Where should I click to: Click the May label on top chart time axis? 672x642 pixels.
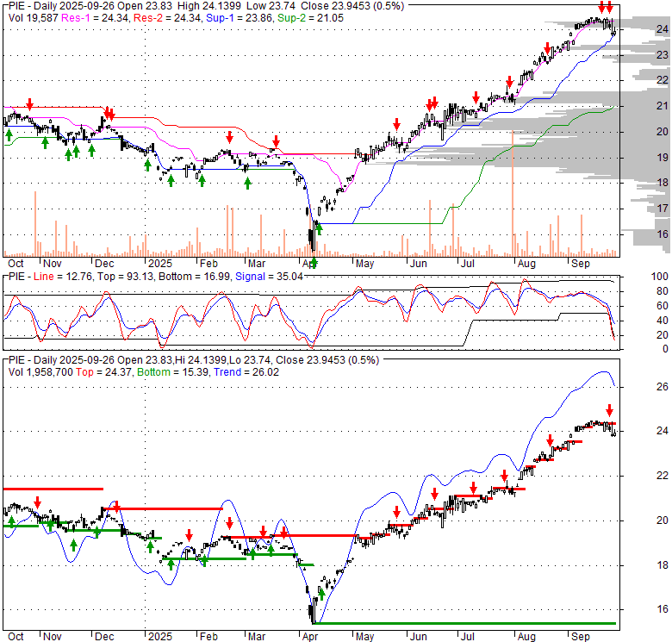(364, 264)
